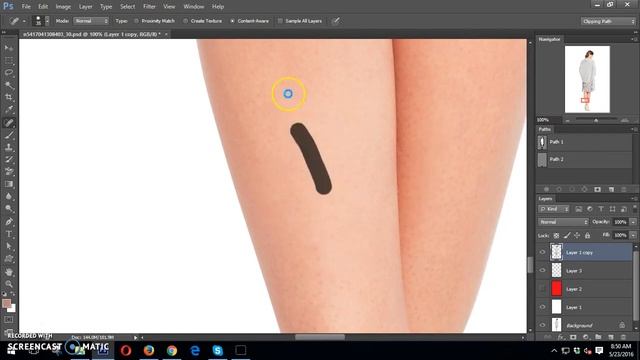Hide the Layer 1 layer

542,307
